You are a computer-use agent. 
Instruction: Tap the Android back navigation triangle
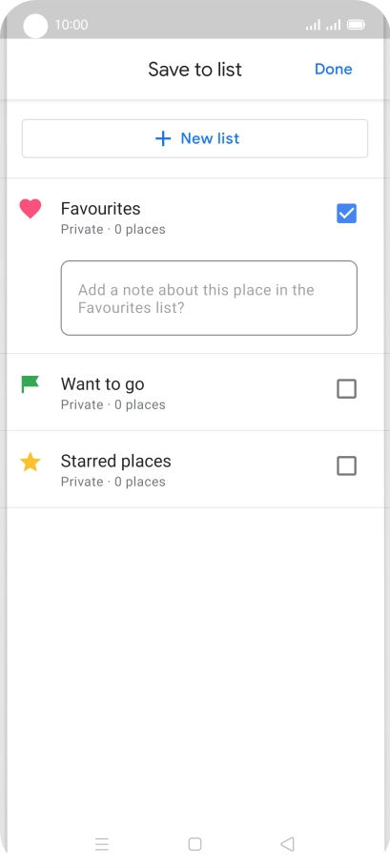[287, 843]
